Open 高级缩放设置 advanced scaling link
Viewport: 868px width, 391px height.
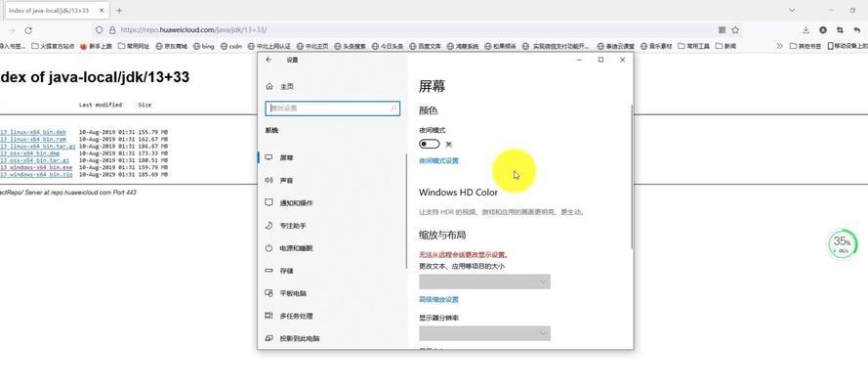coord(439,300)
